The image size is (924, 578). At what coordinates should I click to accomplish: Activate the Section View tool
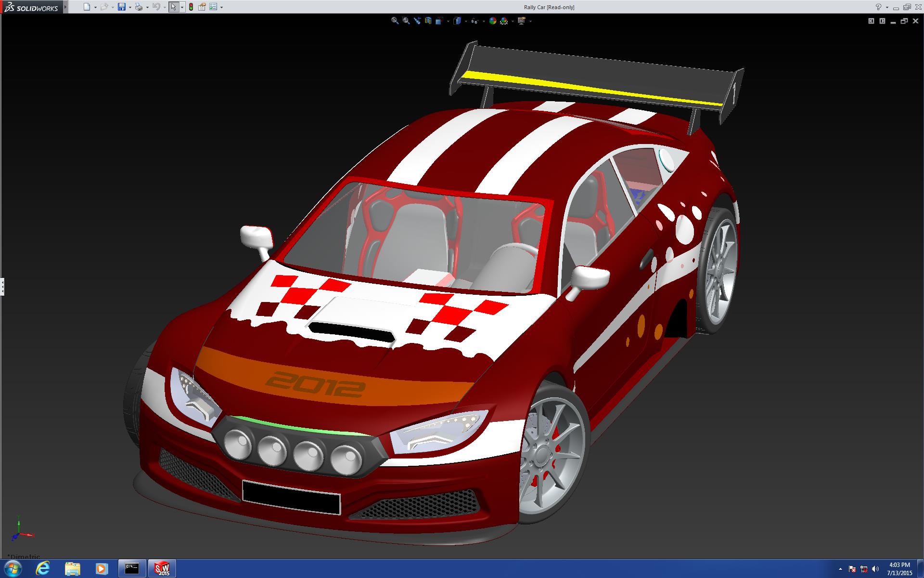(x=428, y=21)
